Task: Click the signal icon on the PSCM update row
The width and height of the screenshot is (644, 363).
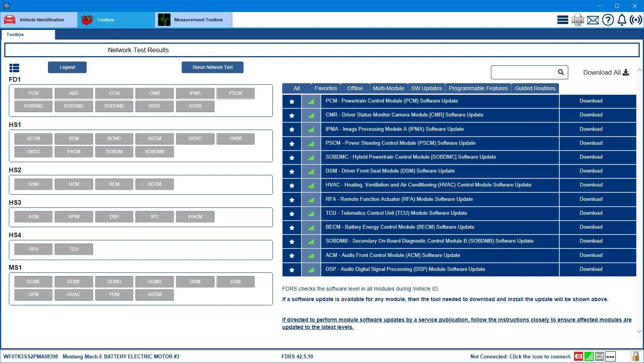Action: [311, 144]
